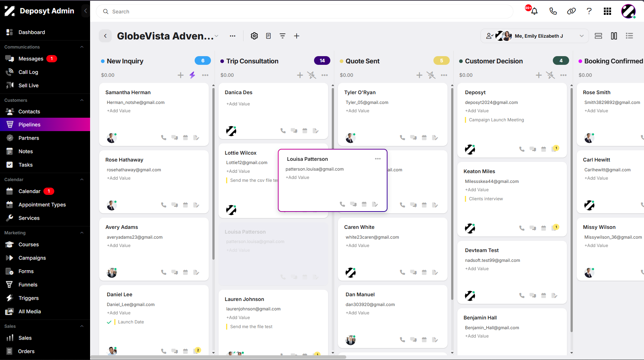Collapse the Communications sidebar section
The height and width of the screenshot is (360, 644).
tap(82, 47)
